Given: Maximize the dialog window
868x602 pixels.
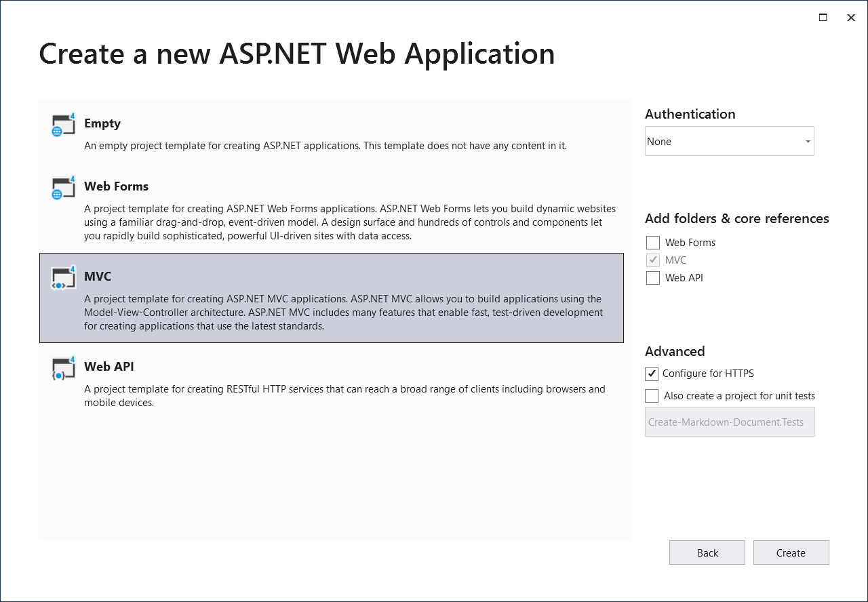Looking at the screenshot, I should click(x=823, y=18).
